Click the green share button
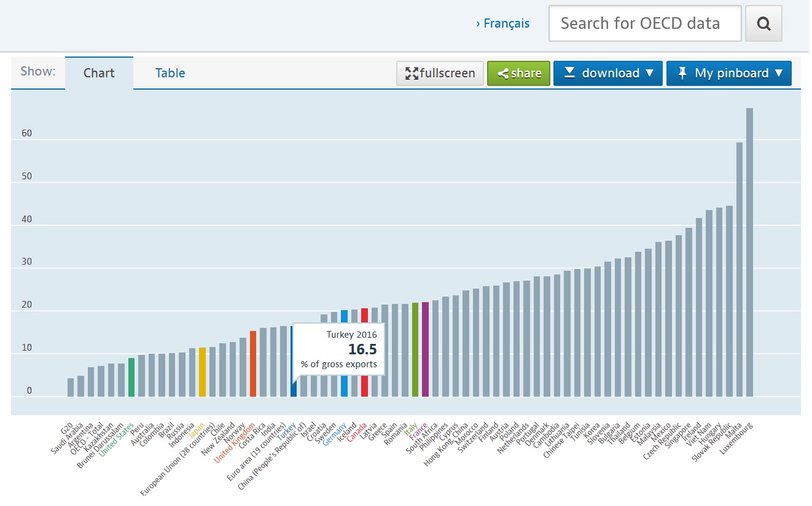 (x=519, y=73)
